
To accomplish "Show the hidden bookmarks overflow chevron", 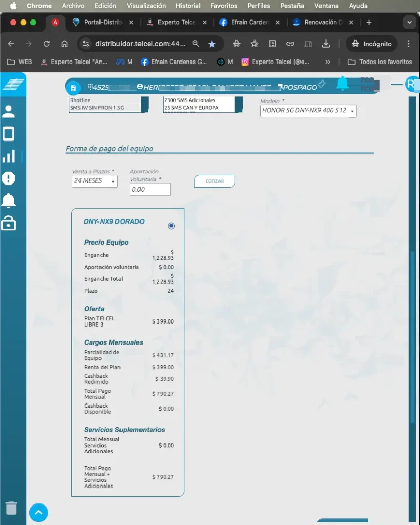I will (x=328, y=62).
